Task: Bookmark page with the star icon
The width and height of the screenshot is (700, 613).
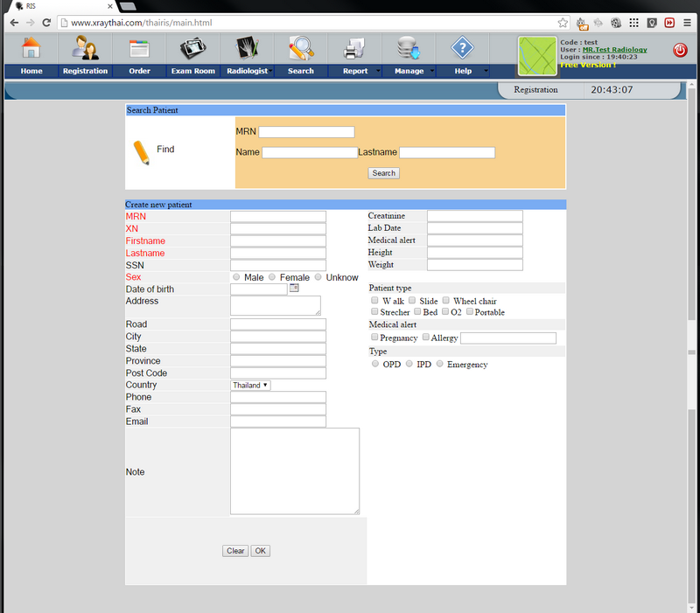Action: pyautogui.click(x=563, y=22)
